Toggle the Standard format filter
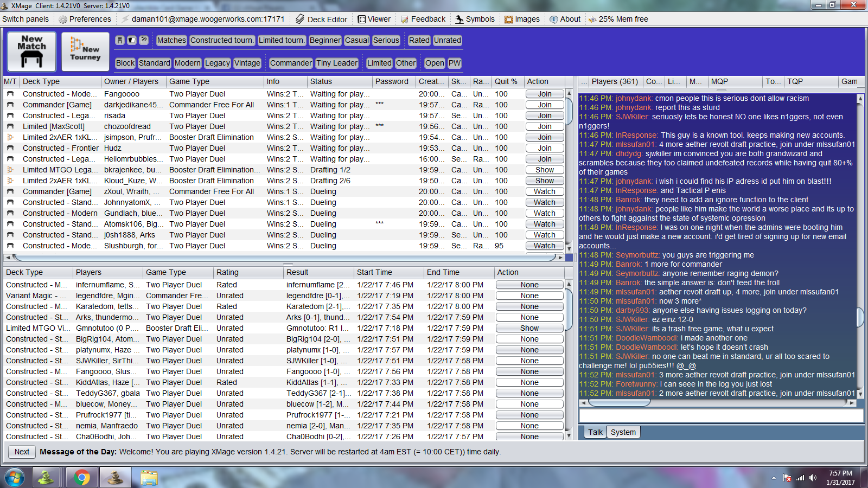Image resolution: width=868 pixels, height=488 pixels. coord(155,63)
